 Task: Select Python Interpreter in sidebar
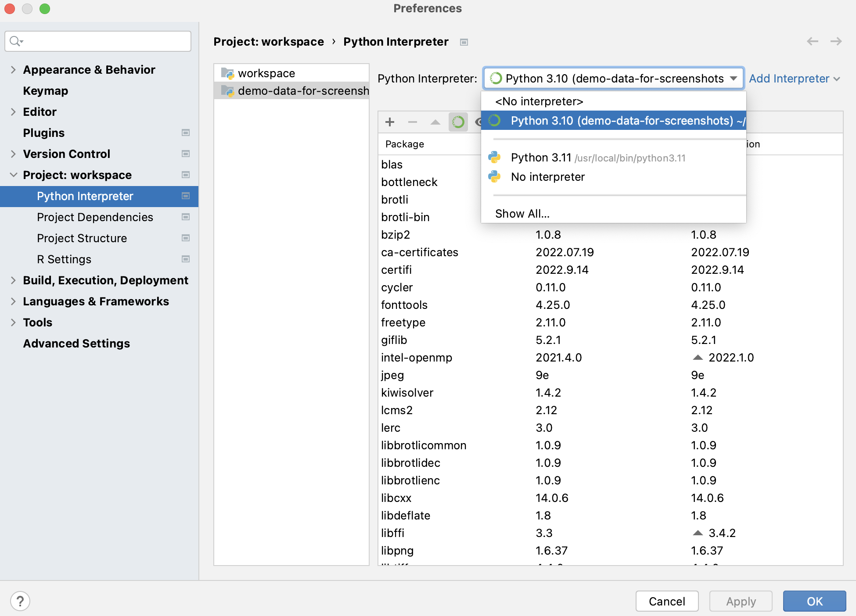[99, 196]
